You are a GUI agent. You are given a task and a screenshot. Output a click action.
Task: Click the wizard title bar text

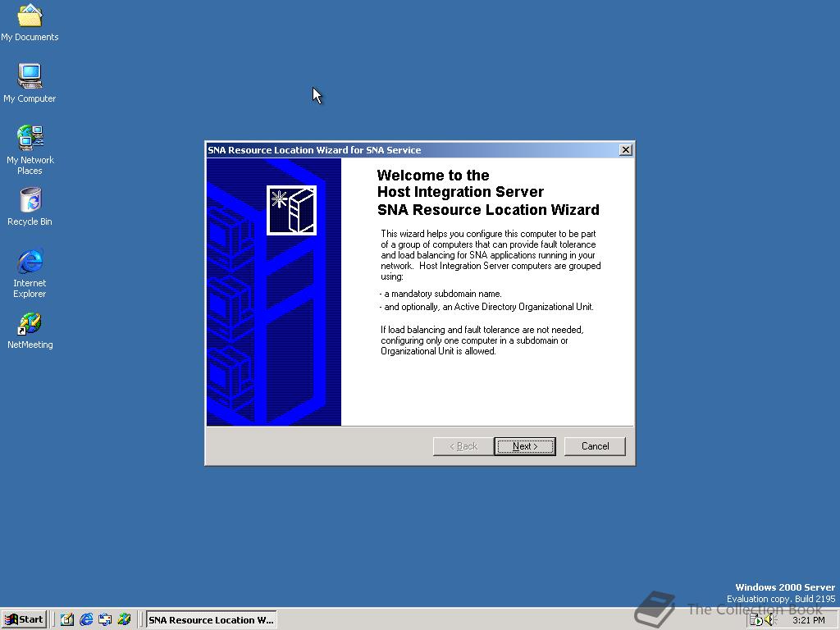[314, 150]
